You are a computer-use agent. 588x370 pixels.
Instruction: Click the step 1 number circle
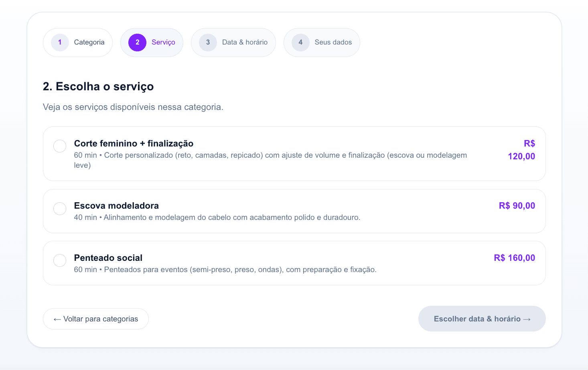(60, 42)
